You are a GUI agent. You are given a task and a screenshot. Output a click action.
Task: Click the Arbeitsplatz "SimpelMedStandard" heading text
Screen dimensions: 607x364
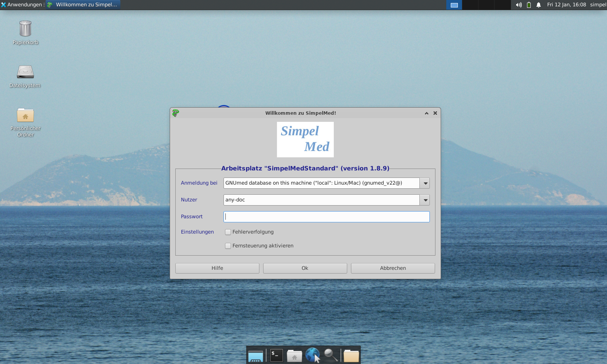pyautogui.click(x=305, y=169)
